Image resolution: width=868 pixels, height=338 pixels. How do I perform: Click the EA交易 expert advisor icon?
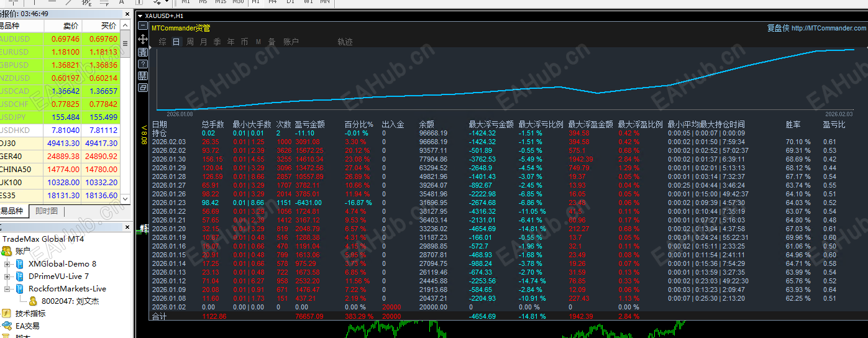click(x=7, y=326)
